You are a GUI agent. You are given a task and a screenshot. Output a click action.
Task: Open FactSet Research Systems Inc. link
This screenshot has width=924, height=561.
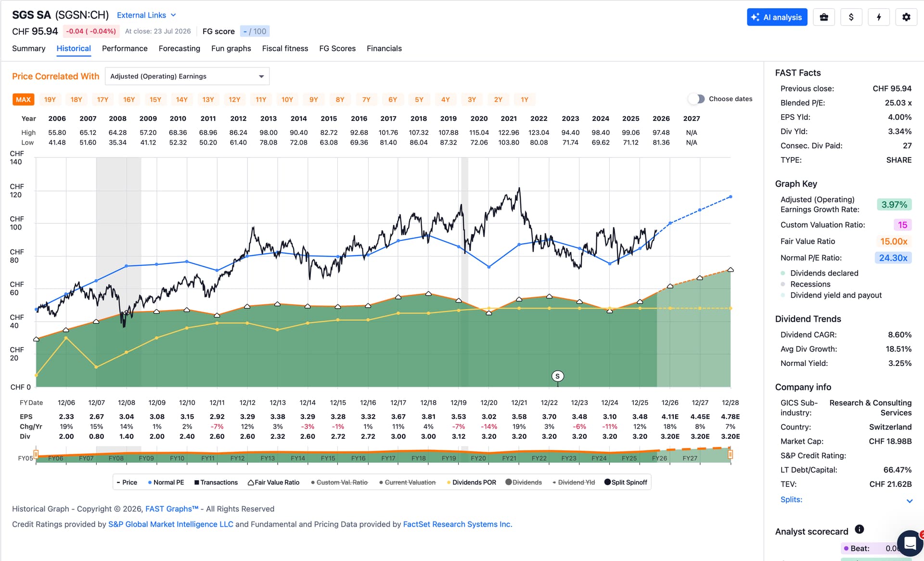click(x=458, y=524)
